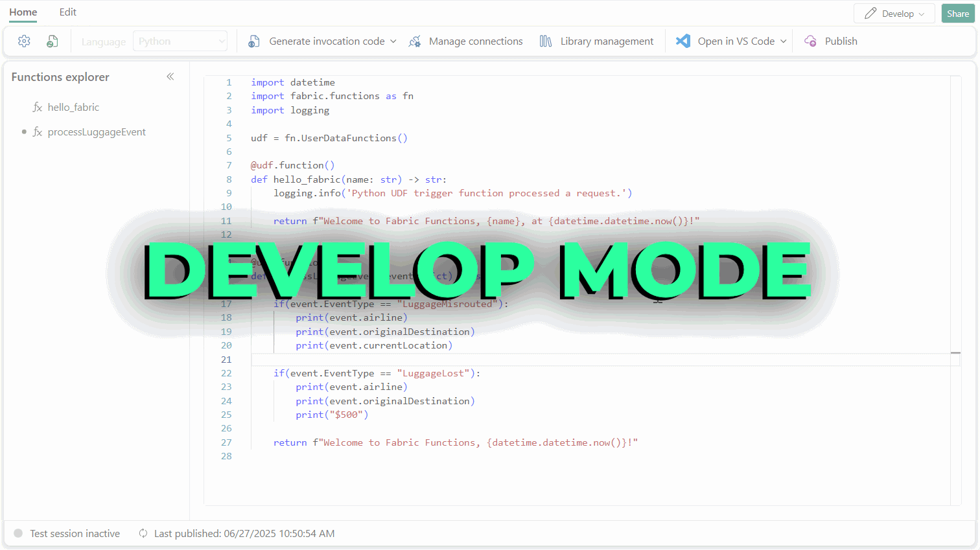
Task: Click Manage connections label
Action: [x=476, y=41]
